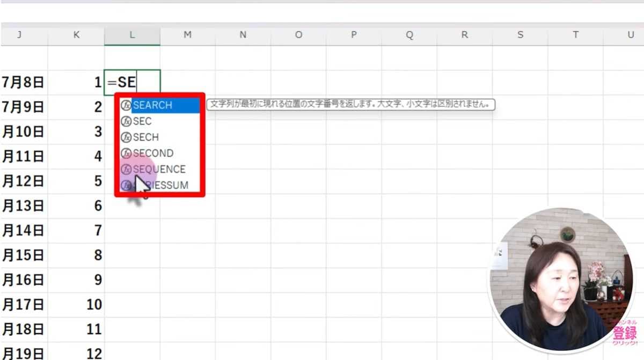Click the date cell ending 月12日

click(24, 181)
